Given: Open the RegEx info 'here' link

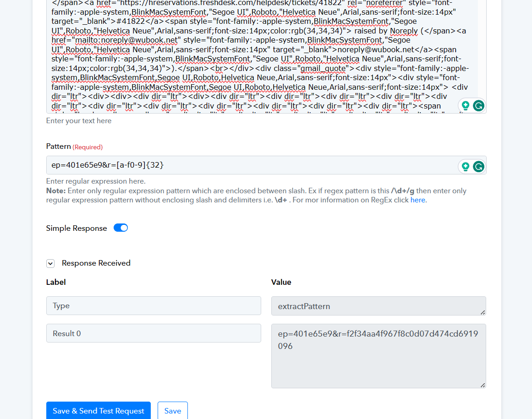Looking at the screenshot, I should pos(417,200).
